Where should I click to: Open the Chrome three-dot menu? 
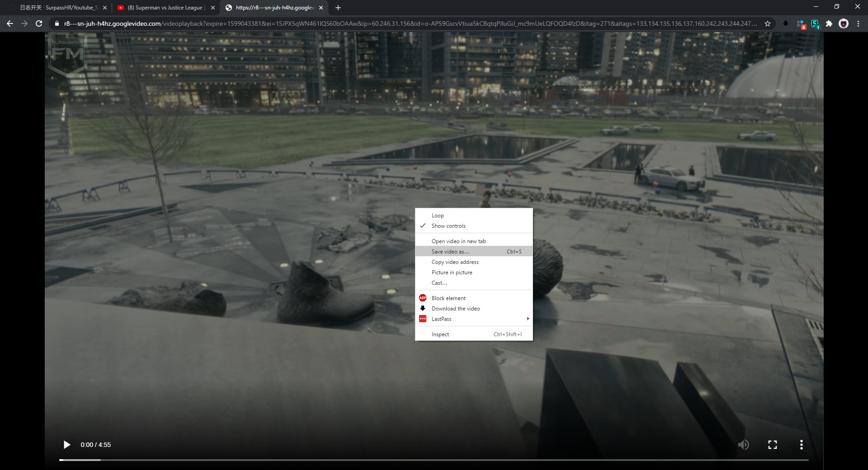tap(858, 23)
